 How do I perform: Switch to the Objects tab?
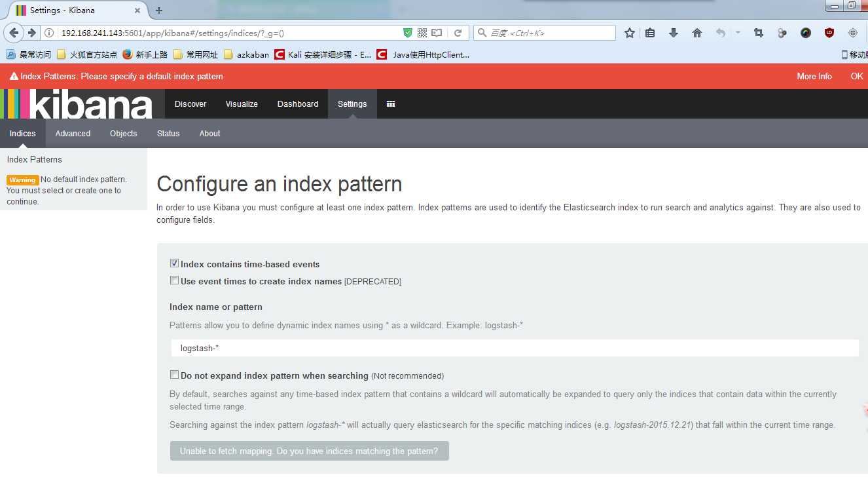point(124,134)
